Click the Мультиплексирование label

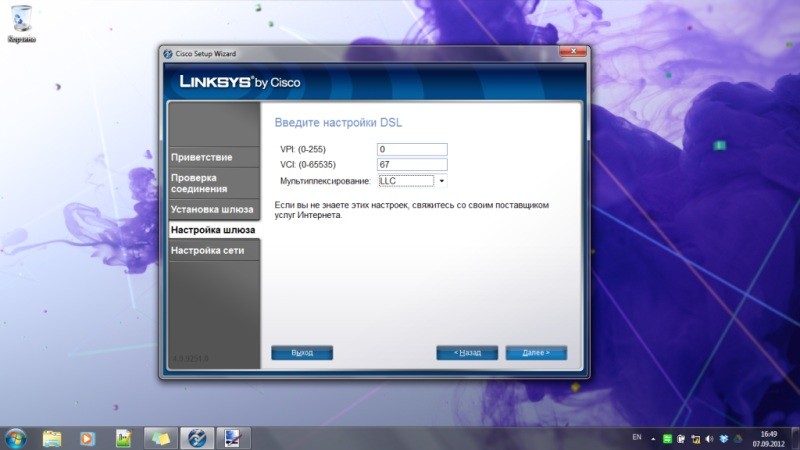tap(325, 181)
